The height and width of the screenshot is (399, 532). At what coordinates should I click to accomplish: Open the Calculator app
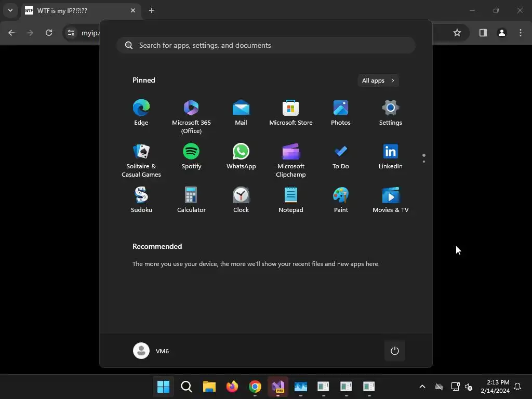click(x=191, y=200)
